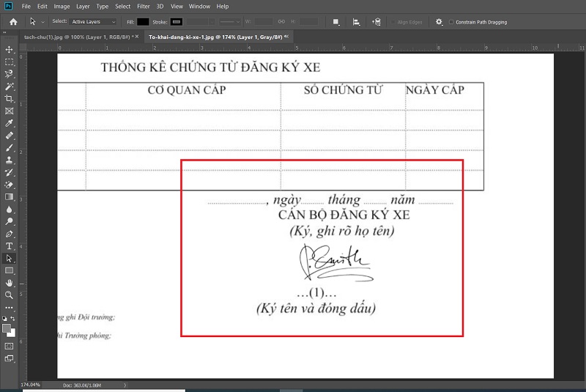Enable the Constrain Path Dragging checkbox
The width and height of the screenshot is (586, 392).
pyautogui.click(x=451, y=22)
